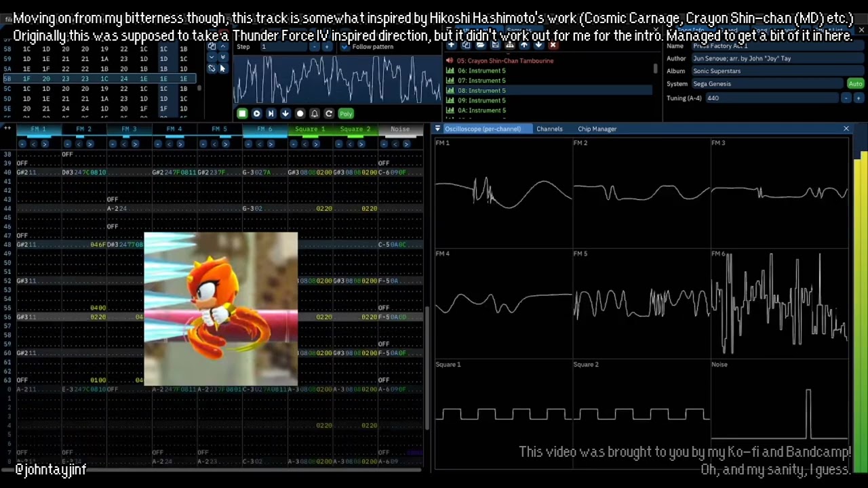Screen dimensions: 868x488
Task: Mute the Square 2 channel header
Action: [355, 129]
